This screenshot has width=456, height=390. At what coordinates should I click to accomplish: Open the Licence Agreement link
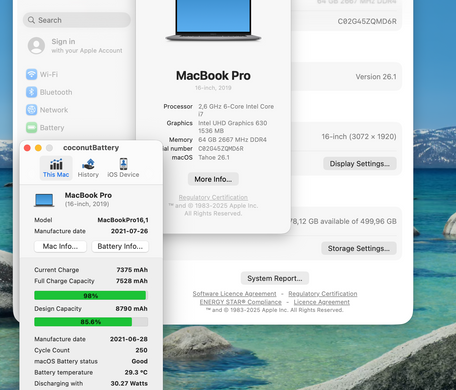click(322, 302)
